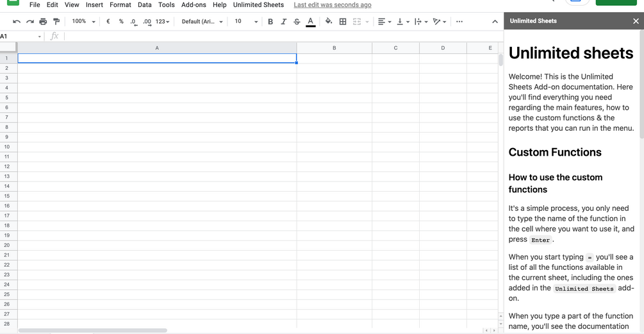Print the spreadsheet with the printer icon
The image size is (644, 334).
(x=43, y=21)
